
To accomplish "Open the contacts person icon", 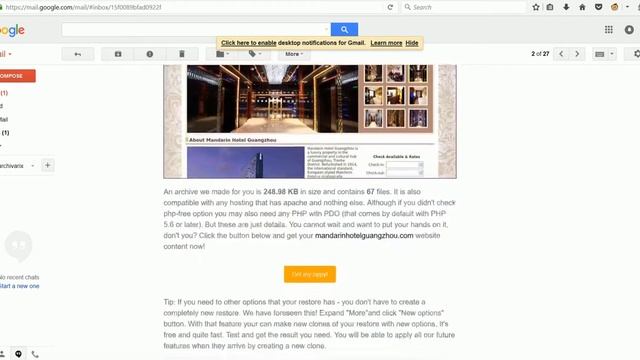I will (x=2, y=354).
